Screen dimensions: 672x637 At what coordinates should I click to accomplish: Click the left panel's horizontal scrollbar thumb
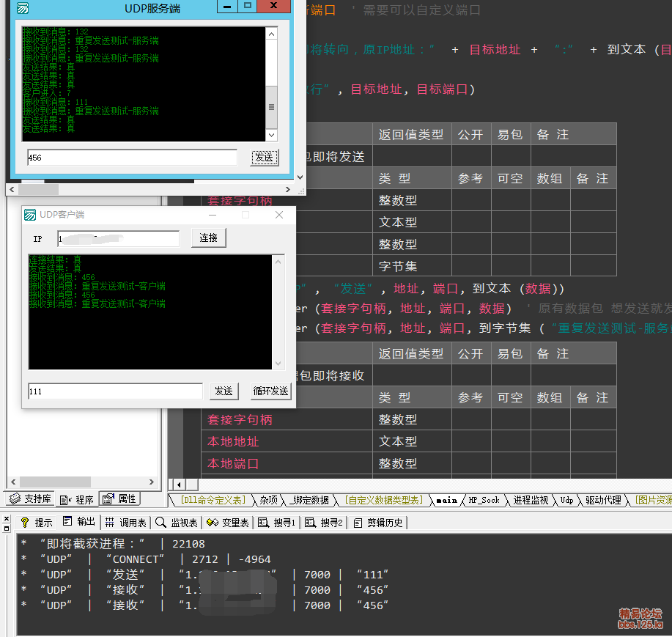click(x=55, y=482)
